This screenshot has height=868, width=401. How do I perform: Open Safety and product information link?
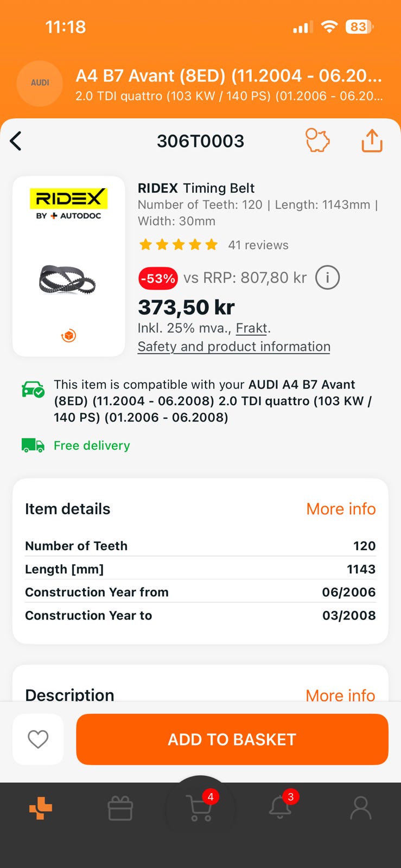coord(234,347)
